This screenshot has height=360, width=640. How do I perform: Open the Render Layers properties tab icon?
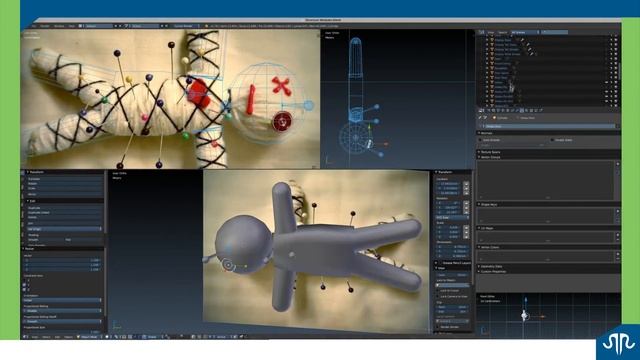pos(493,110)
